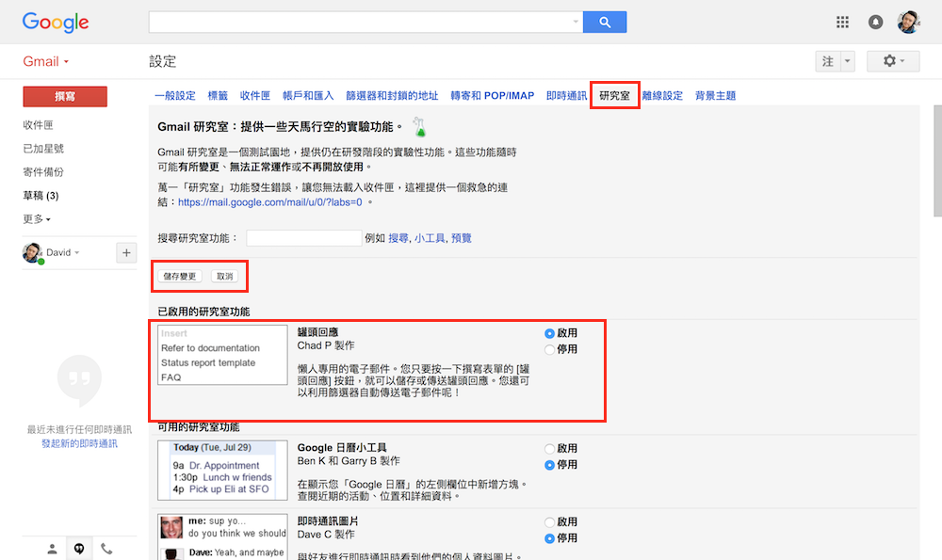Expand 更多 in the left sidebar

[x=38, y=219]
